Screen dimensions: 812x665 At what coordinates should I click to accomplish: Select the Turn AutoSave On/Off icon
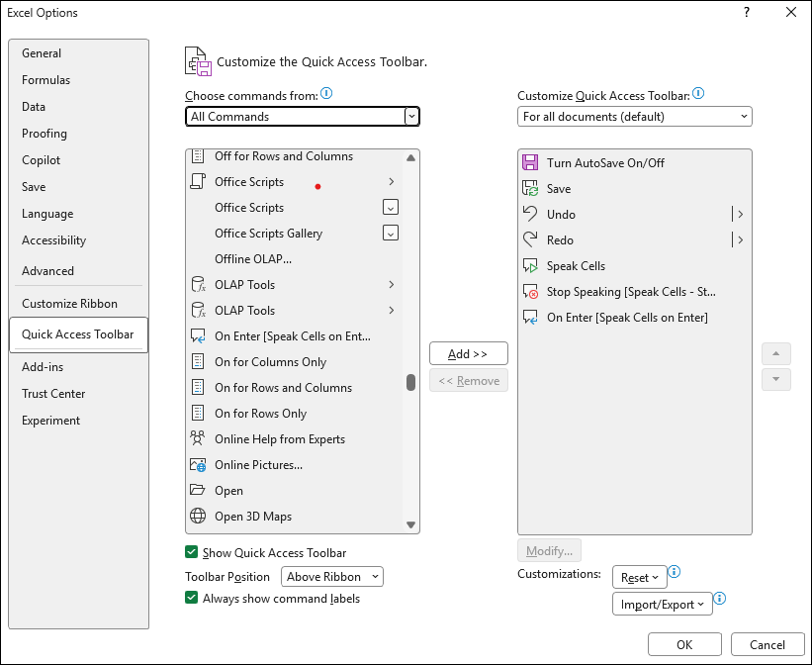pyautogui.click(x=530, y=162)
